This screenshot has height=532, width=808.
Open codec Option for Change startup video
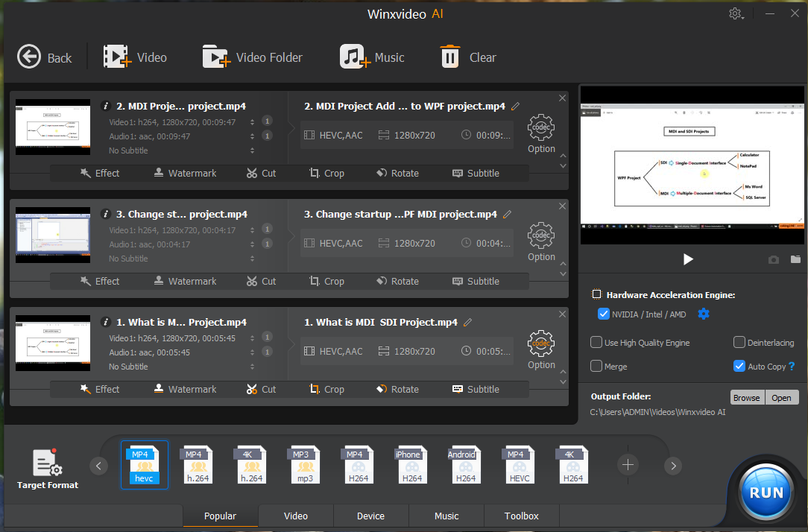tap(541, 242)
